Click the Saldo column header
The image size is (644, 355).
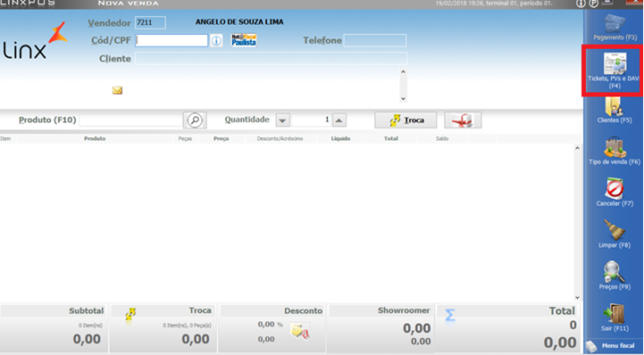pos(442,138)
